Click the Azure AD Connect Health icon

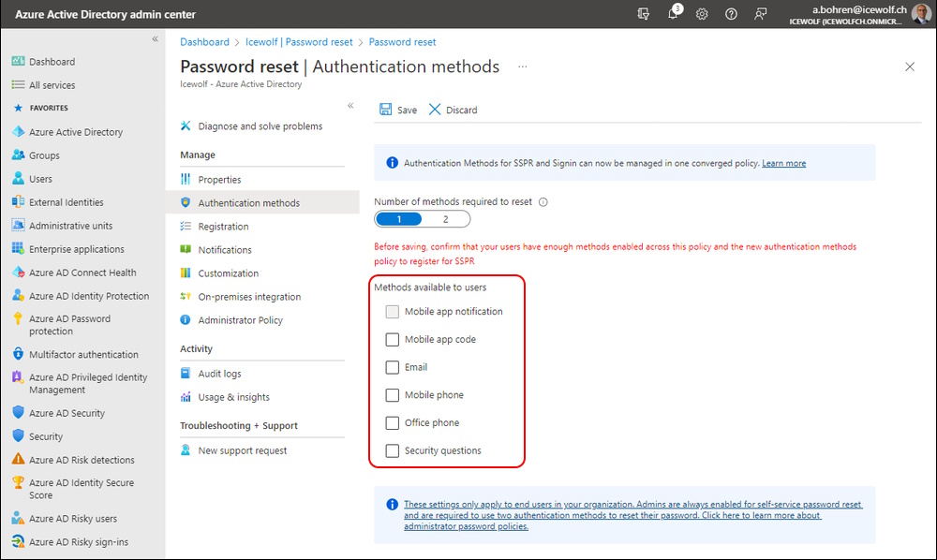[x=18, y=272]
